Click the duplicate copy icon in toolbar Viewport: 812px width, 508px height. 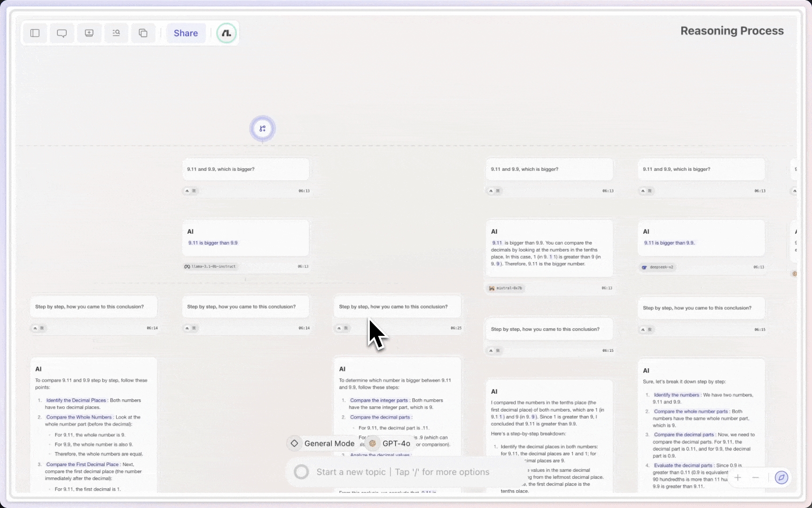pos(143,33)
